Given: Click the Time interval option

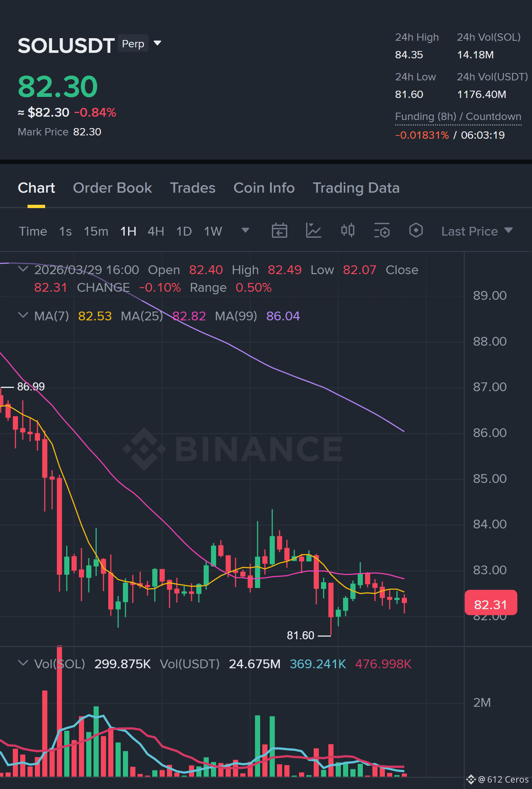Looking at the screenshot, I should tap(33, 231).
